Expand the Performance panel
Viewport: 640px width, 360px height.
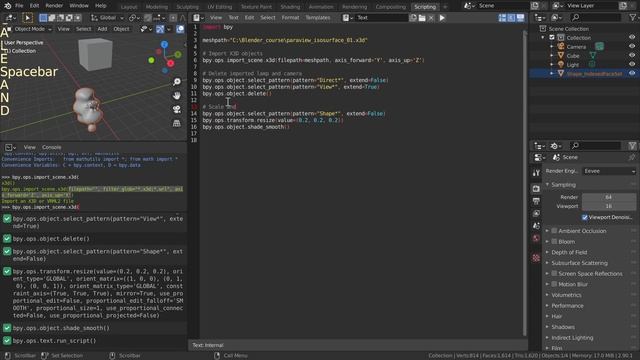[x=567, y=306]
